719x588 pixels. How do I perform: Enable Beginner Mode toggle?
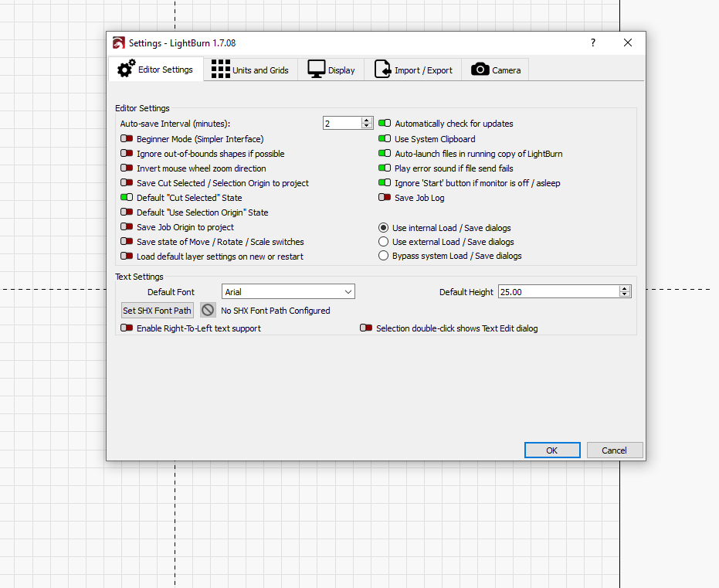coord(127,138)
